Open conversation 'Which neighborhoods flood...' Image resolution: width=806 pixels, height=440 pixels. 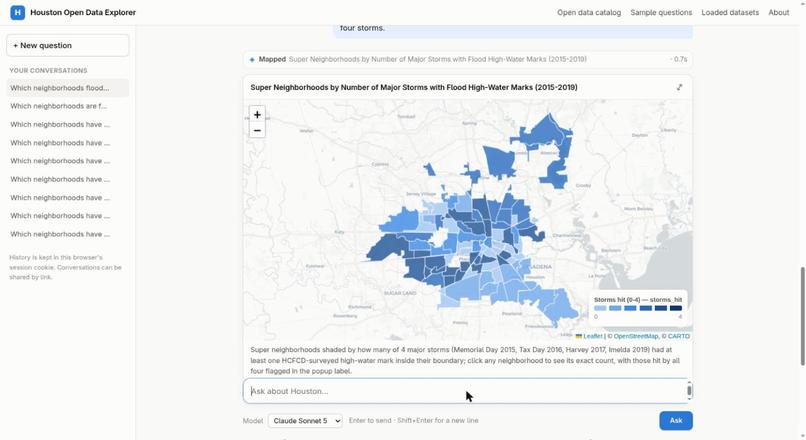coord(67,88)
